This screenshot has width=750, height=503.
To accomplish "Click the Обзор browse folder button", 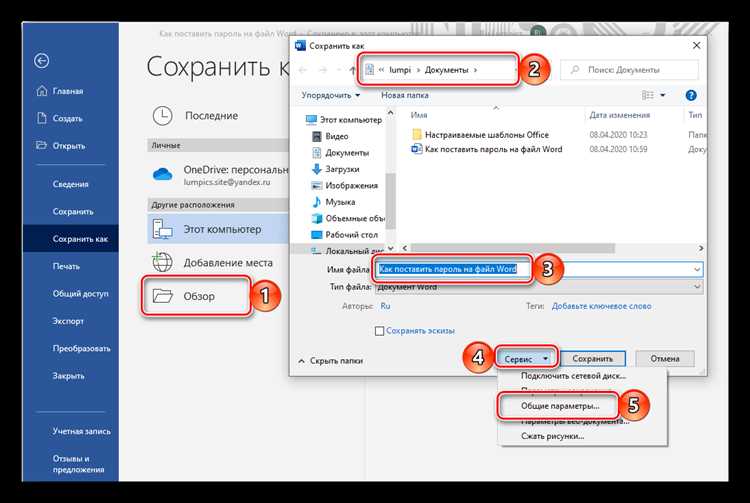I will point(196,296).
